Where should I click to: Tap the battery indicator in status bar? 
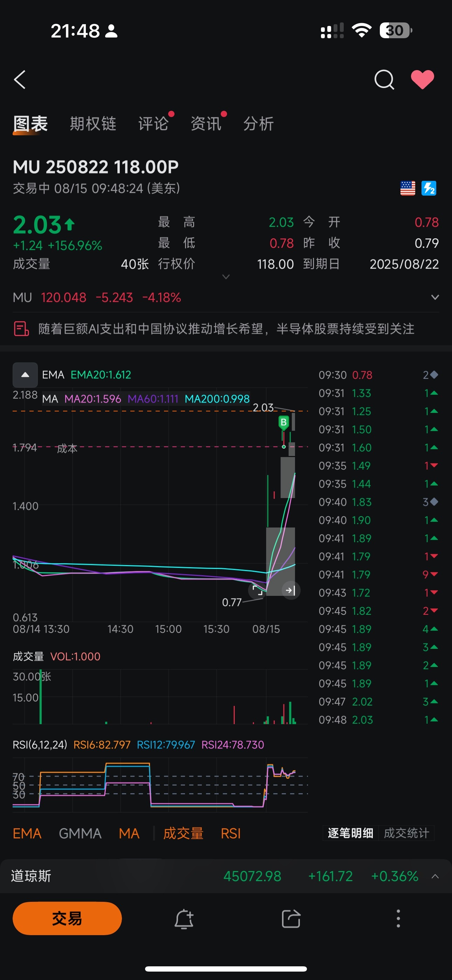tap(396, 30)
